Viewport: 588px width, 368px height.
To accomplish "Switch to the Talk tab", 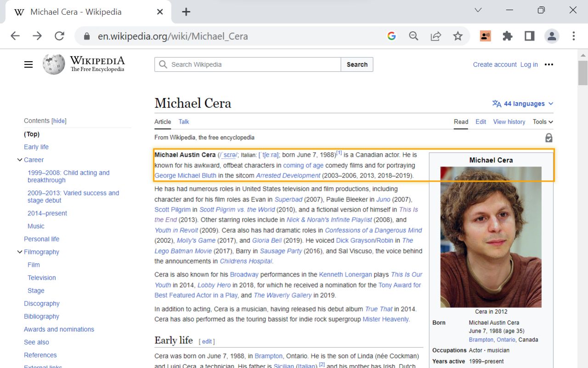I will tap(184, 122).
